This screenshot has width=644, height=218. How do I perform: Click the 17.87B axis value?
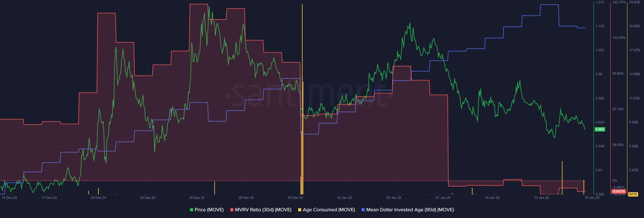tap(634, 50)
